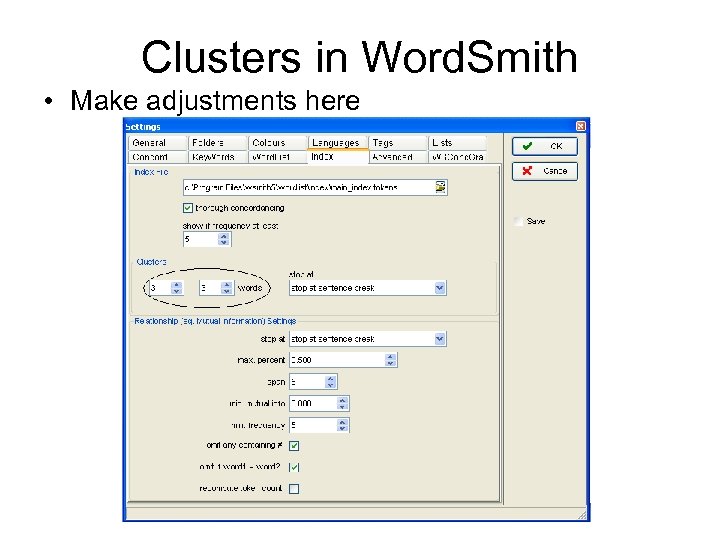The width and height of the screenshot is (720, 540).
Task: Click the min. frequency number field
Action: [313, 425]
